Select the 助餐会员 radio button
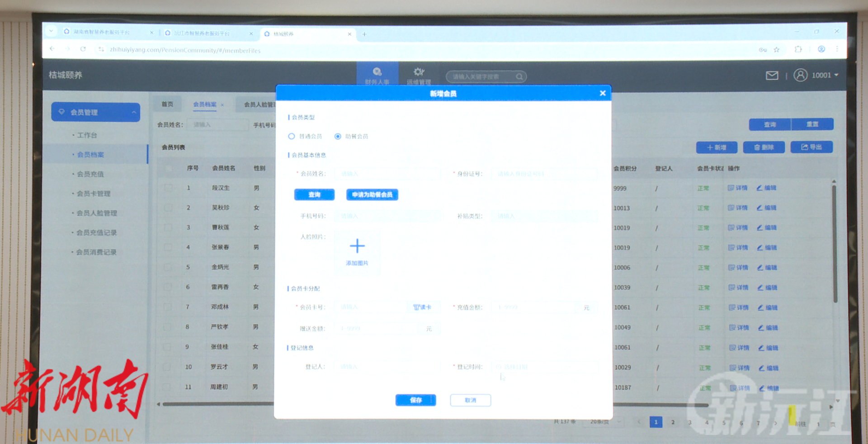Screen dimensions: 868x444 pos(338,137)
